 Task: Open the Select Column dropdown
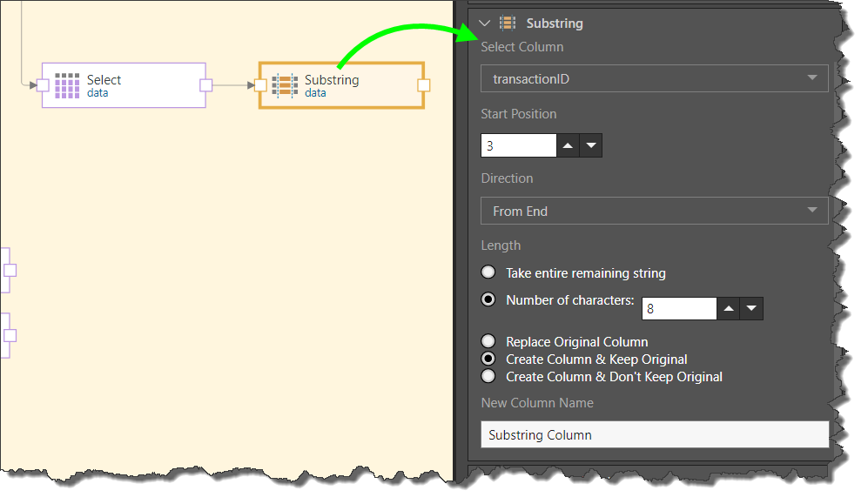[x=654, y=78]
